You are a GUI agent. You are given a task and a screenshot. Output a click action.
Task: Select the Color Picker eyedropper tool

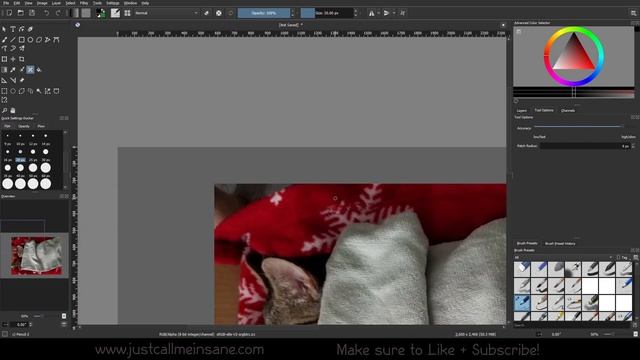[13, 70]
